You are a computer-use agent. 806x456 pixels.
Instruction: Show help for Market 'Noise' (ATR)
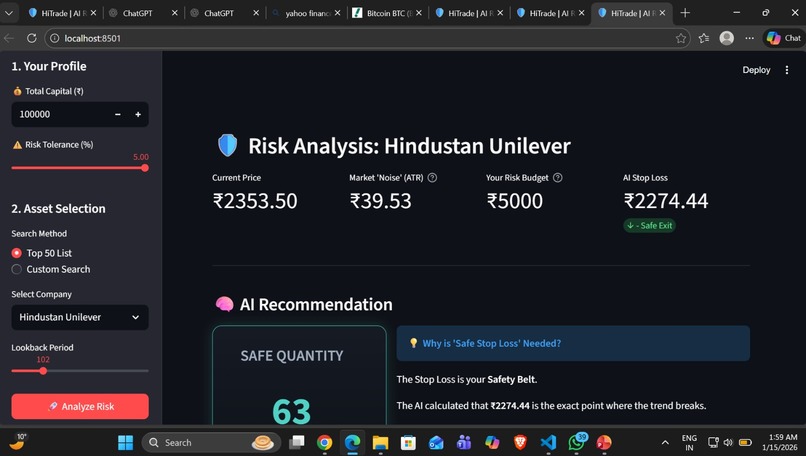coord(432,178)
